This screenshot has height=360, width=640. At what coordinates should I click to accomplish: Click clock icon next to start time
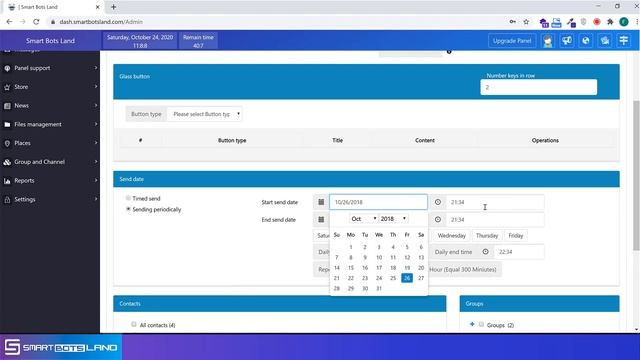pos(438,202)
